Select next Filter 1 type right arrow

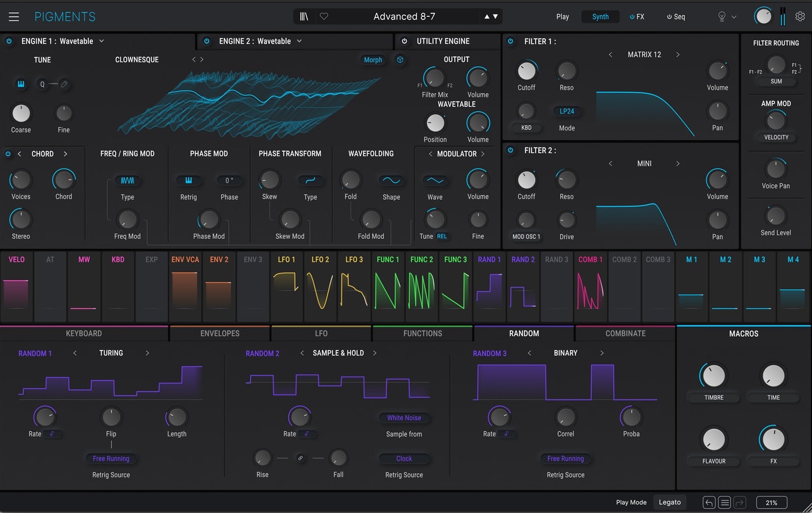pos(678,55)
